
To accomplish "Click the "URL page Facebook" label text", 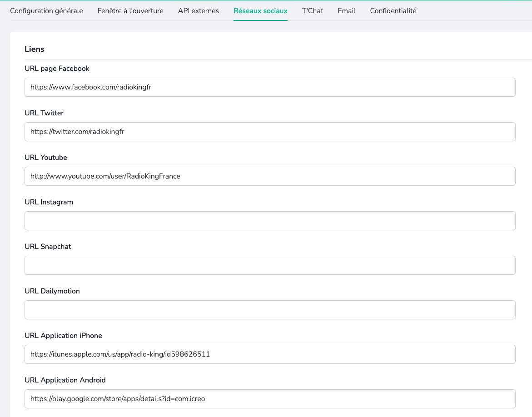I will coord(57,69).
